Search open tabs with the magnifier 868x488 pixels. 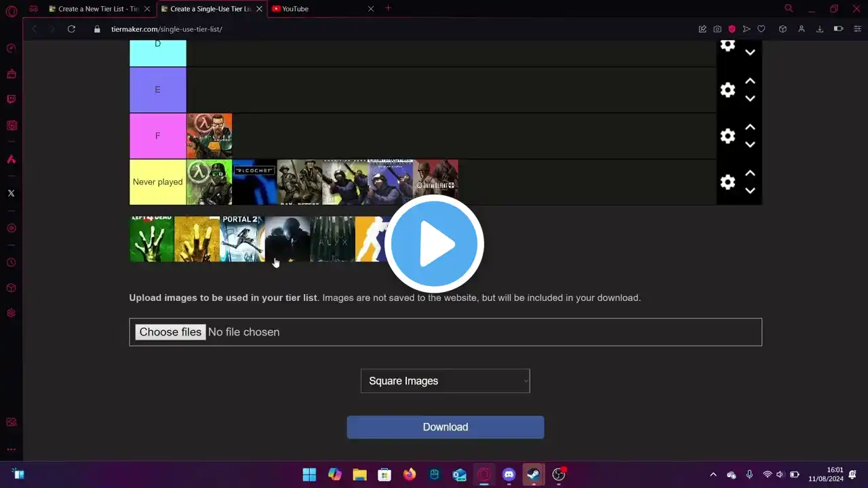click(x=789, y=9)
